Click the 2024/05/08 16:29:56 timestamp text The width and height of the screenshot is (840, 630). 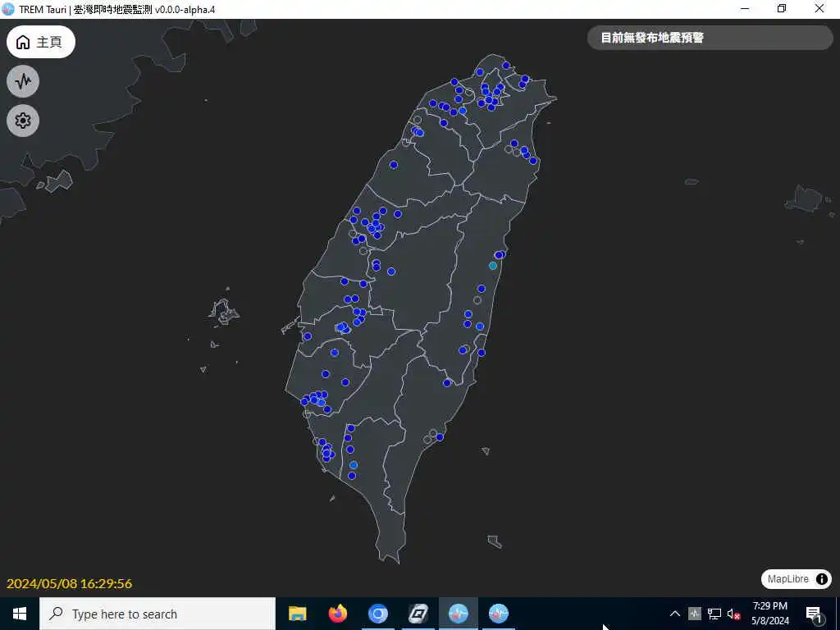click(x=69, y=583)
